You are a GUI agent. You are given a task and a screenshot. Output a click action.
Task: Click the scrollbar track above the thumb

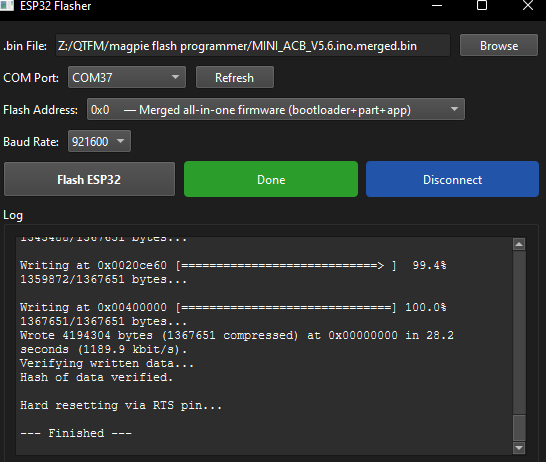(x=519, y=332)
